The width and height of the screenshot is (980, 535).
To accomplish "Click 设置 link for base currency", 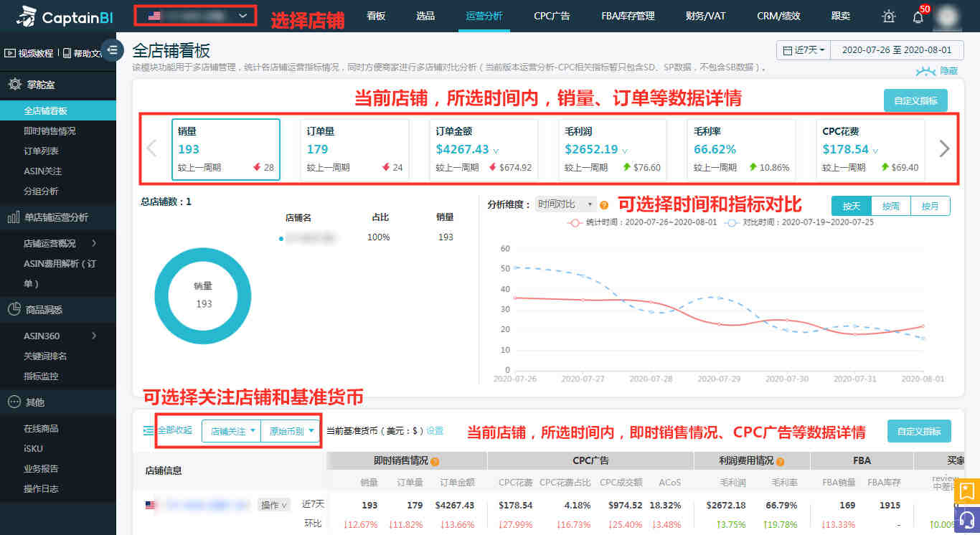I will [435, 431].
